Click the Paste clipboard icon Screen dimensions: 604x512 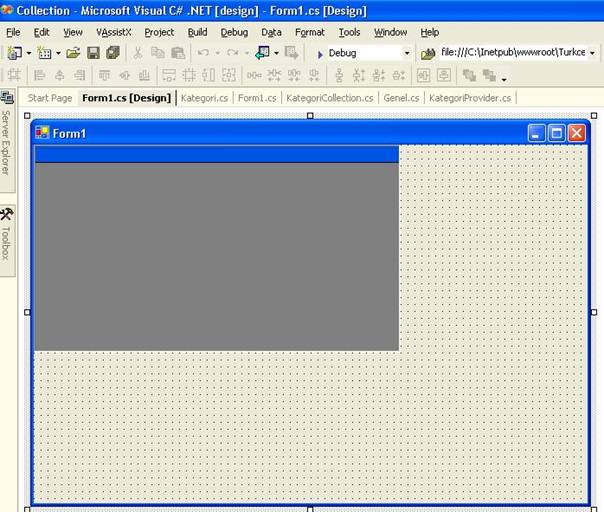click(178, 53)
